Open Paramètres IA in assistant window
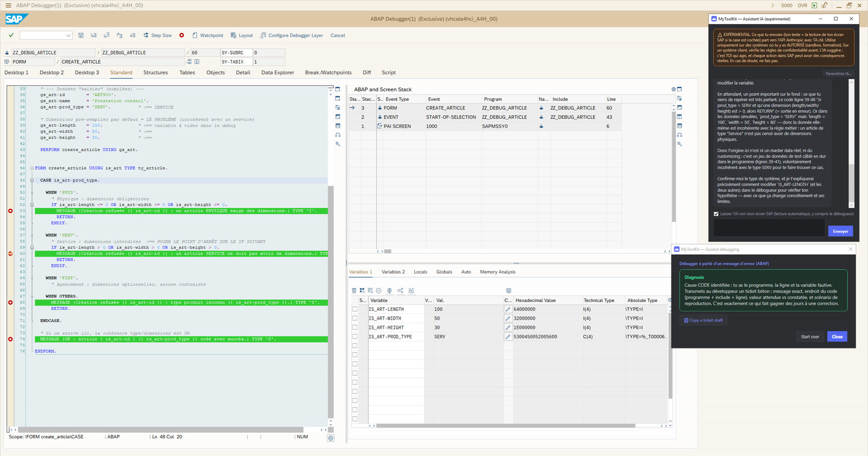 click(x=838, y=74)
